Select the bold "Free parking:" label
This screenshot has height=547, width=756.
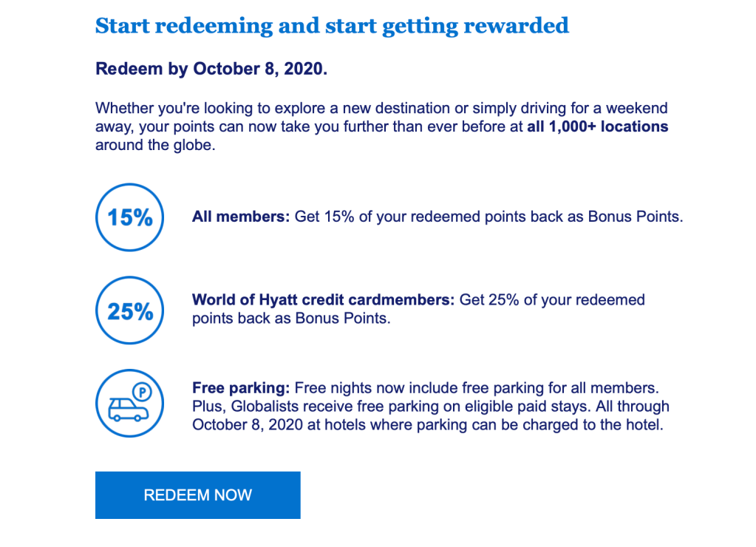tap(241, 388)
